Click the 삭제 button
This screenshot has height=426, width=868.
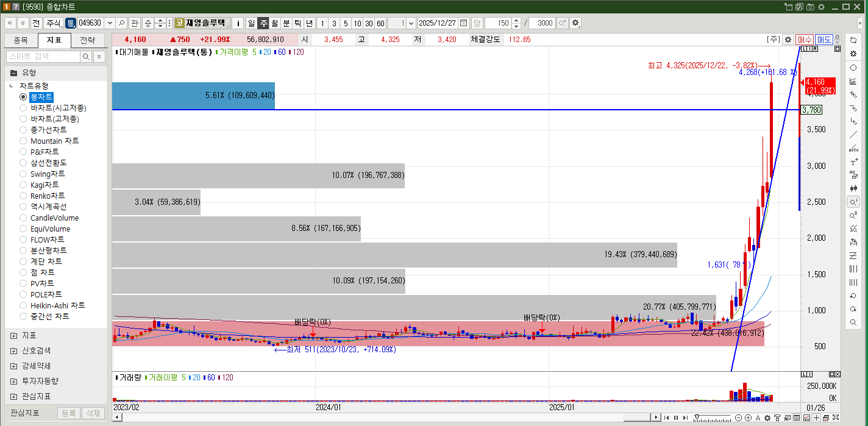(93, 413)
